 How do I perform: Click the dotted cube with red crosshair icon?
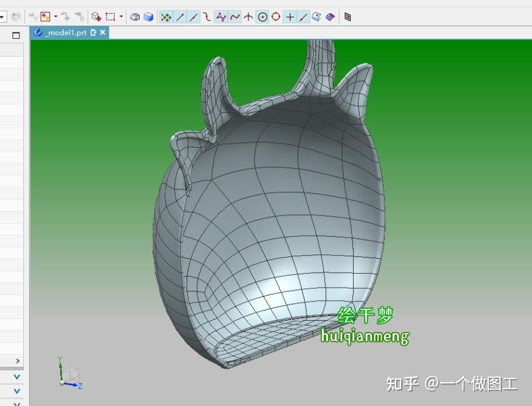click(x=96, y=17)
